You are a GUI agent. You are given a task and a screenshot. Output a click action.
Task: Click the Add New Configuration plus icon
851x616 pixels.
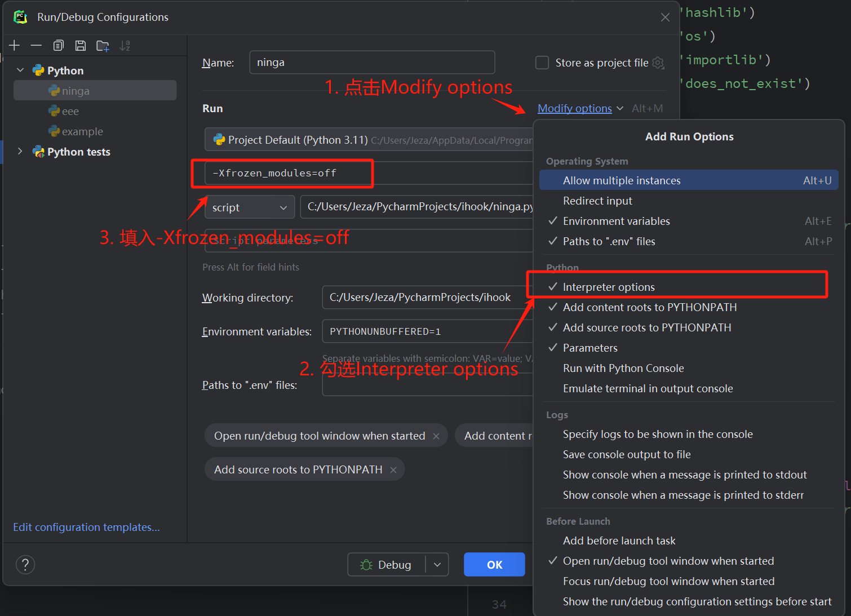coord(15,46)
